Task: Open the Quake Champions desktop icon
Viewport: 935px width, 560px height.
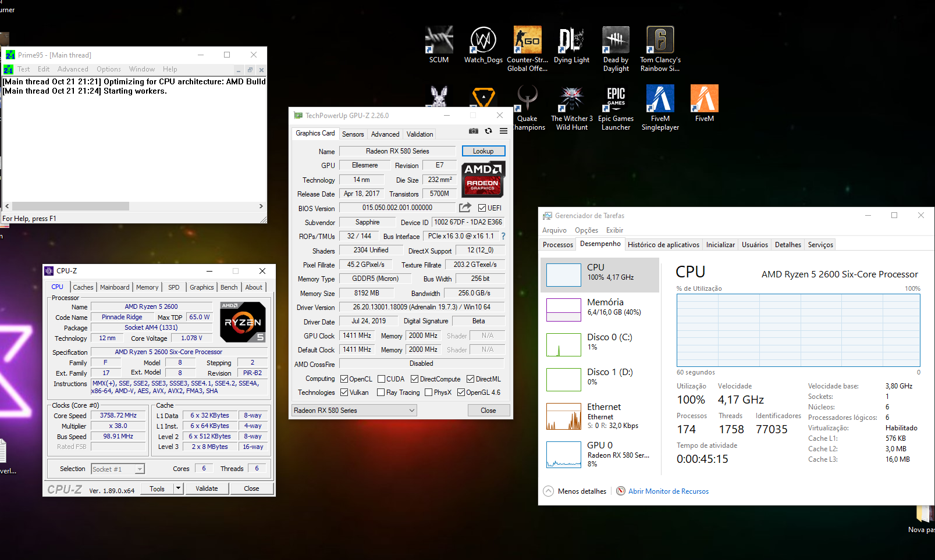Action: [528, 108]
